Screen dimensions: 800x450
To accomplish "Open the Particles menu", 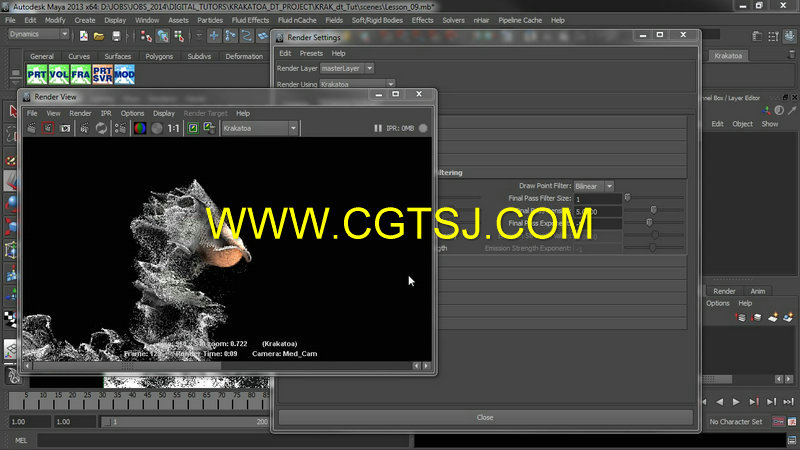I will click(x=210, y=20).
